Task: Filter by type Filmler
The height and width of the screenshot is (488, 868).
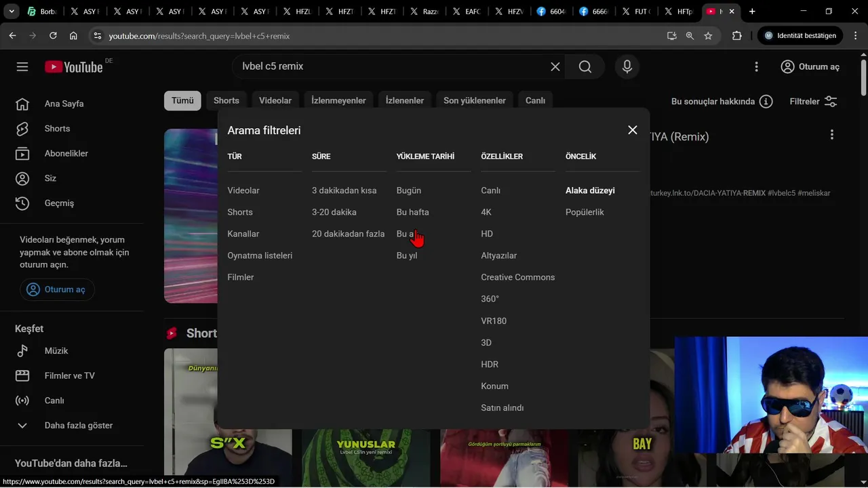Action: (x=241, y=277)
